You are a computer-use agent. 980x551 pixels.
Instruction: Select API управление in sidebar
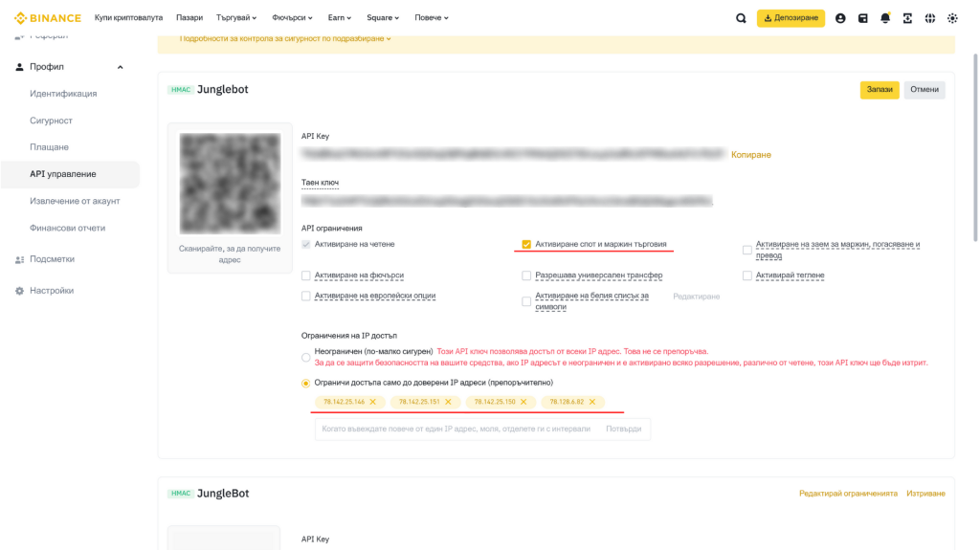click(x=70, y=174)
